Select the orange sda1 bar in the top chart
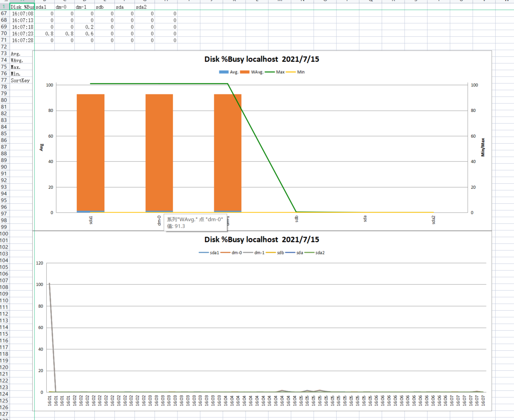This screenshot has height=420, width=514. 91,152
